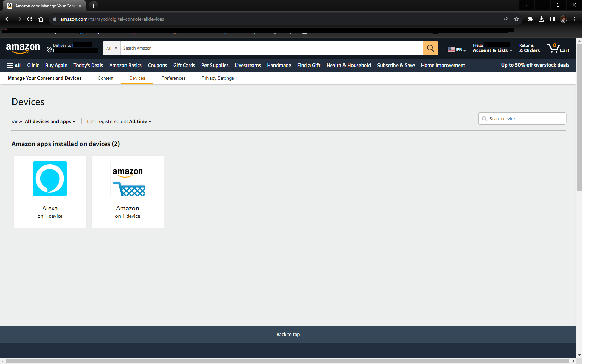Click the Amazon shopping app icon
Viewport: 592px width, 364px height.
click(x=128, y=179)
